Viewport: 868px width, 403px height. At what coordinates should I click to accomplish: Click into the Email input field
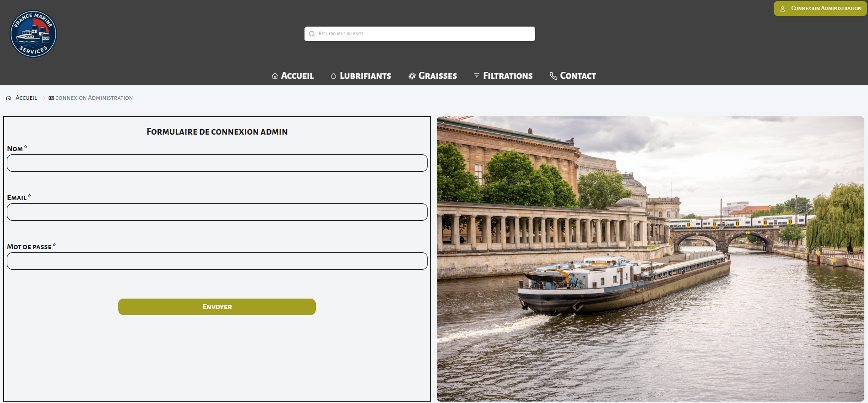click(217, 212)
